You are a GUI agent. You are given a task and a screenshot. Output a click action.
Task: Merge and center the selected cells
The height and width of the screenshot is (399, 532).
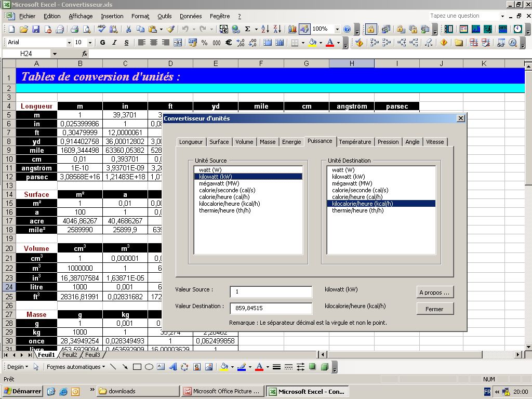point(178,43)
